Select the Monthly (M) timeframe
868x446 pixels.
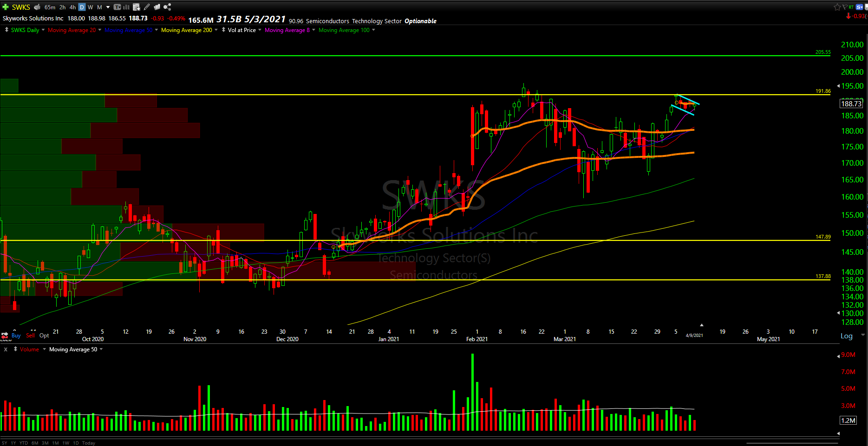point(99,7)
